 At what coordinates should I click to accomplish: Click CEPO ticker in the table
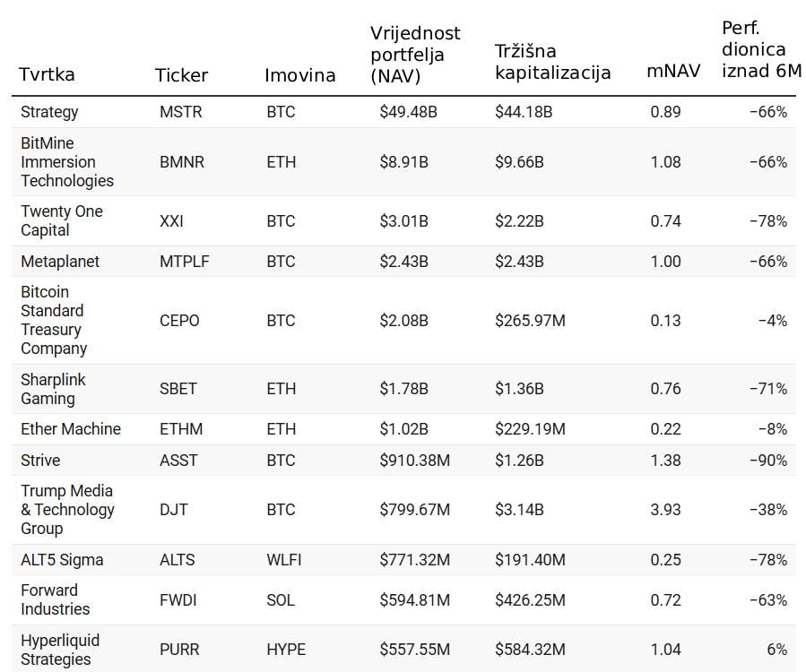179,321
